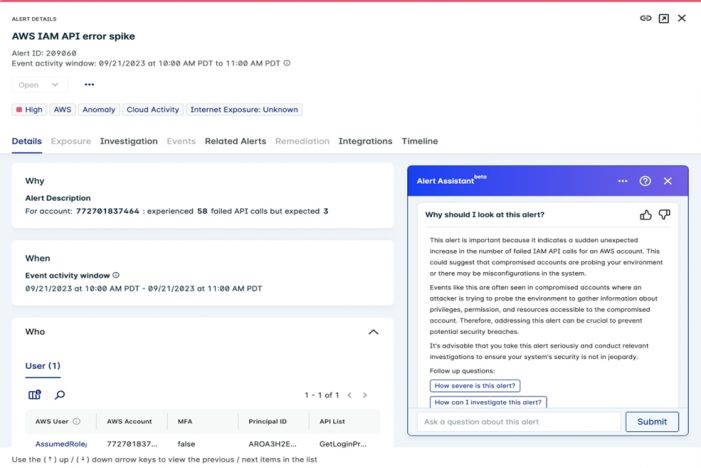The height and width of the screenshot is (468, 701).
Task: Switch to the Exposure tab
Action: click(71, 141)
